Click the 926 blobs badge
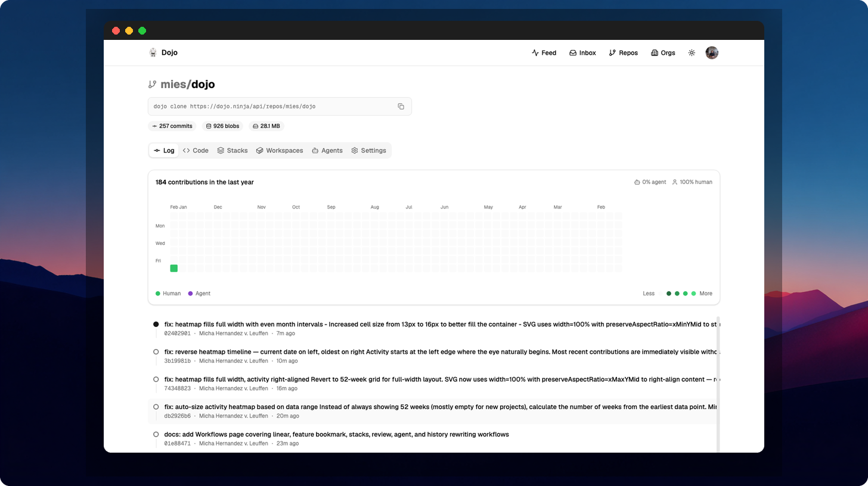 pos(222,126)
